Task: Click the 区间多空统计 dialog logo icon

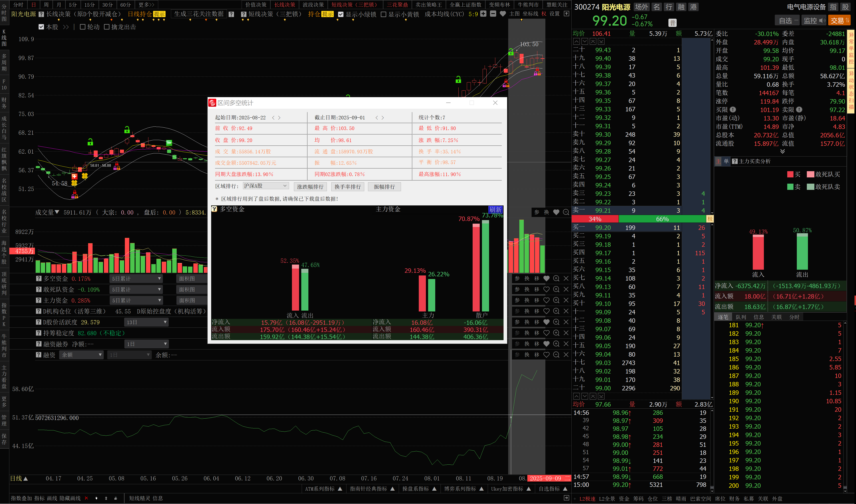Action: 212,103
